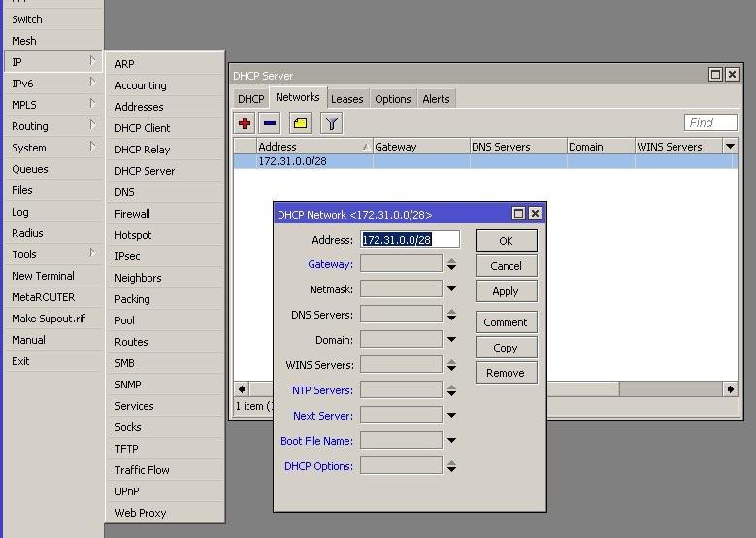Viewport: 756px width, 538px height.
Task: Click the yellow comment icon in toolbar
Action: point(300,123)
